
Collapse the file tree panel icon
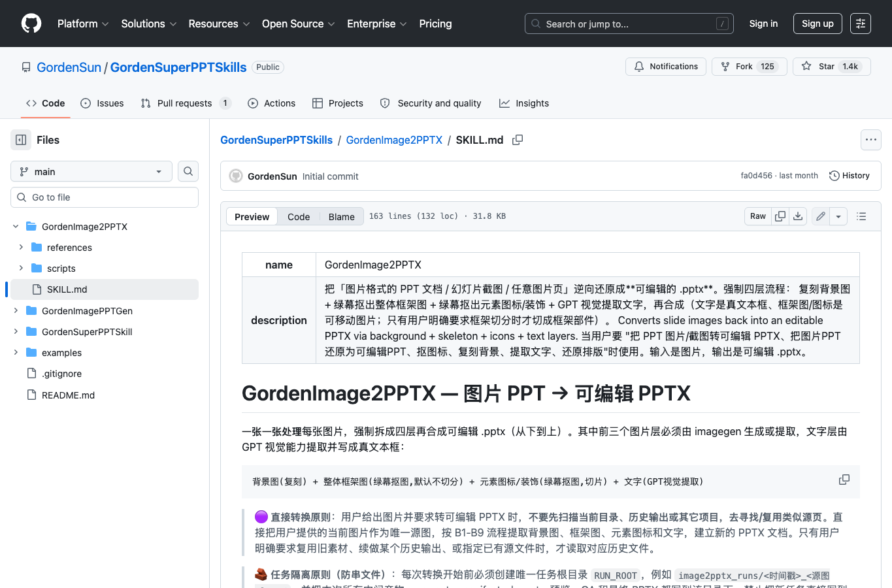[21, 140]
